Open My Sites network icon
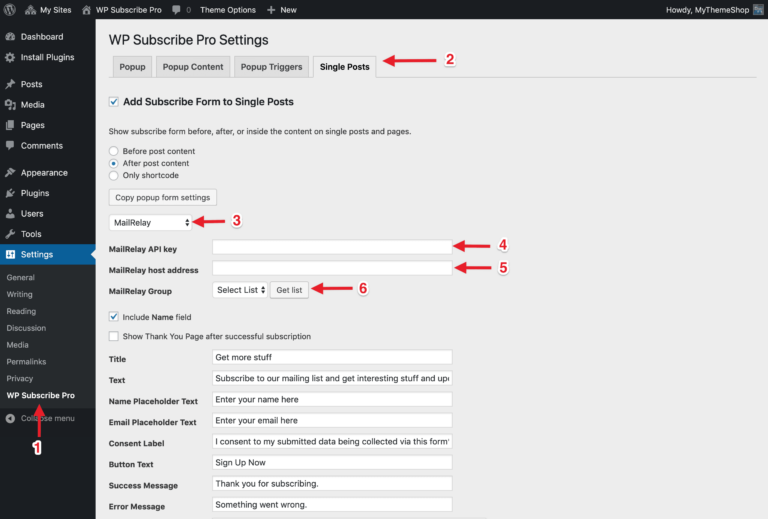 (30, 10)
